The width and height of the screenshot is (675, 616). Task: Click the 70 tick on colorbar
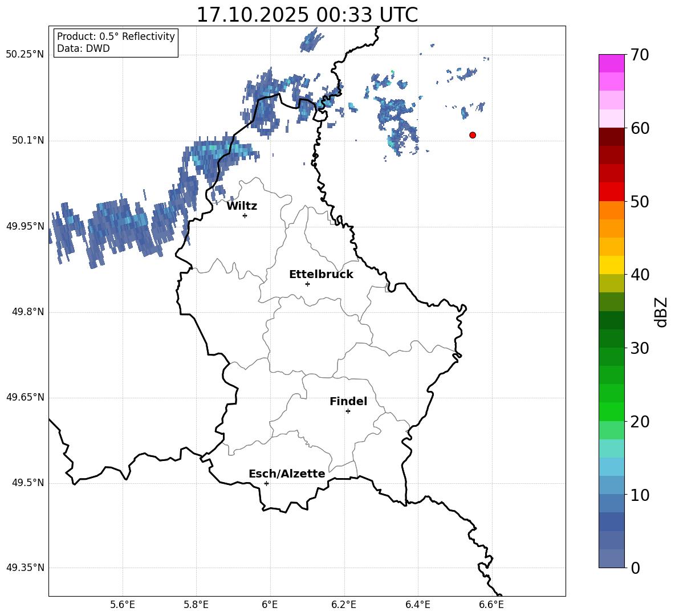click(640, 55)
